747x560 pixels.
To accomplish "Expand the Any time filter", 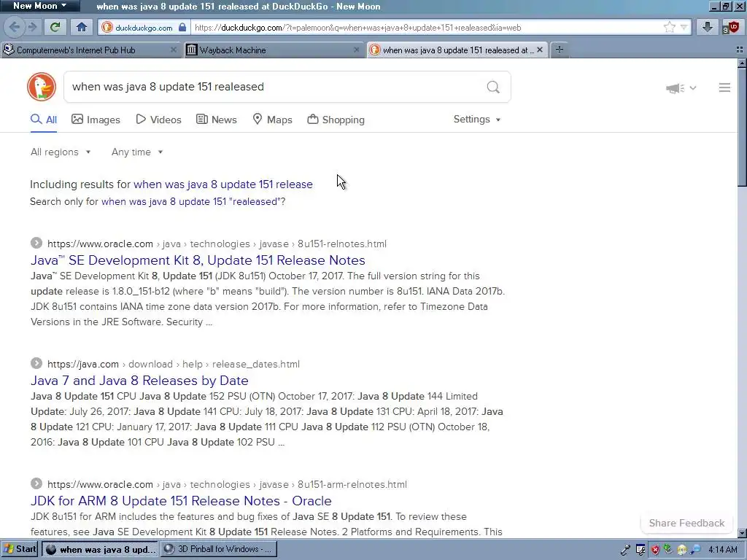I will 137,152.
